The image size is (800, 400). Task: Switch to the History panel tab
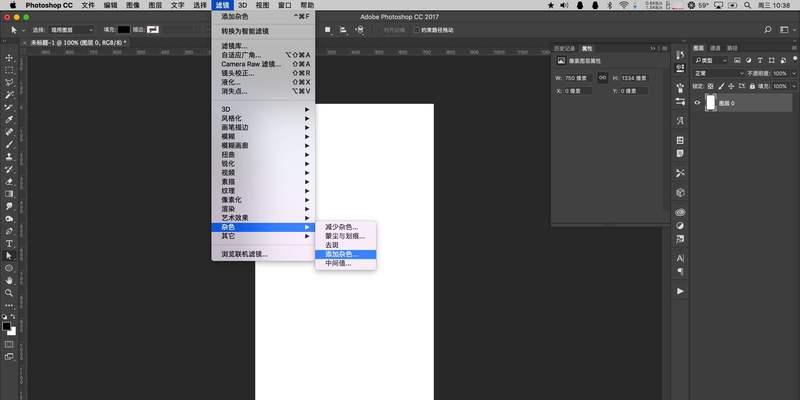tap(564, 48)
